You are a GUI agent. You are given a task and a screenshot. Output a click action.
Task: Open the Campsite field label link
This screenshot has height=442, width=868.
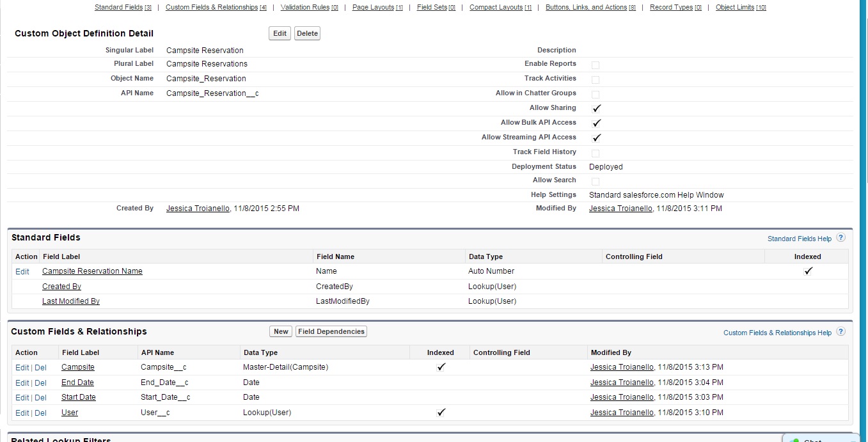click(78, 367)
